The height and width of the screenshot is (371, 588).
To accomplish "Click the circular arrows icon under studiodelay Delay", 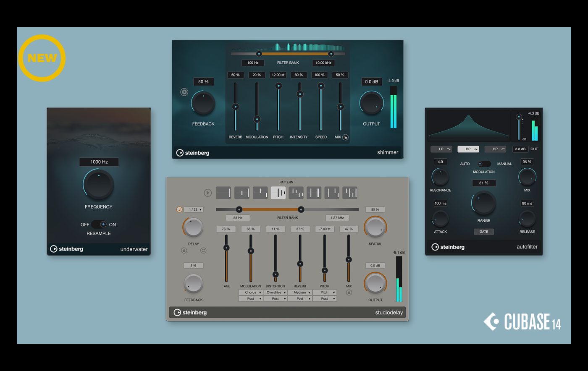I will pos(203,251).
